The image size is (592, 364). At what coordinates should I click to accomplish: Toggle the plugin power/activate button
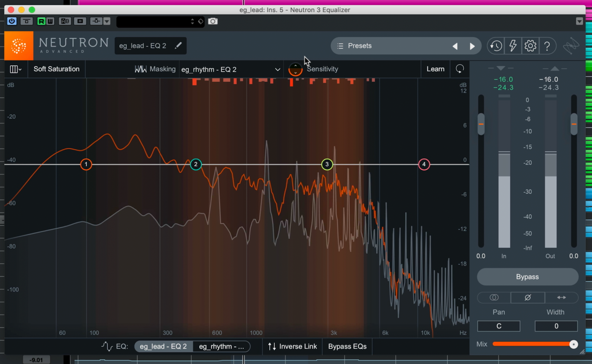click(x=12, y=21)
